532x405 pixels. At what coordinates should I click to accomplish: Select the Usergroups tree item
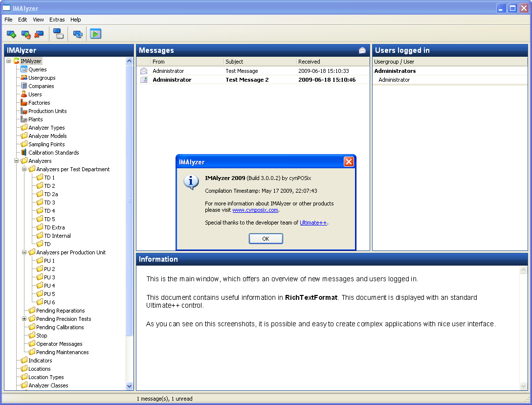[42, 78]
